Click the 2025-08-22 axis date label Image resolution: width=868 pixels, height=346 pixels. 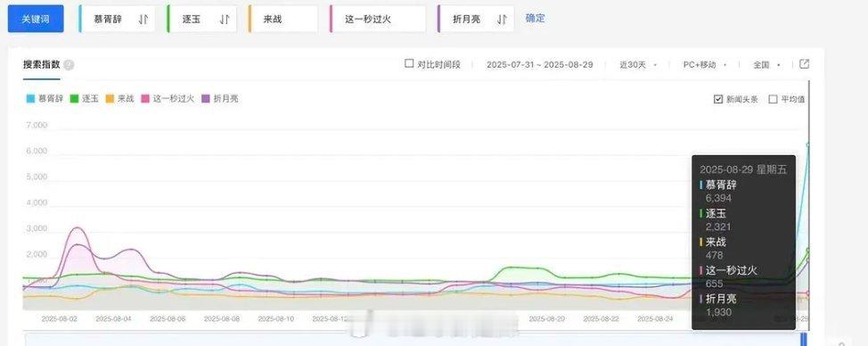click(602, 319)
